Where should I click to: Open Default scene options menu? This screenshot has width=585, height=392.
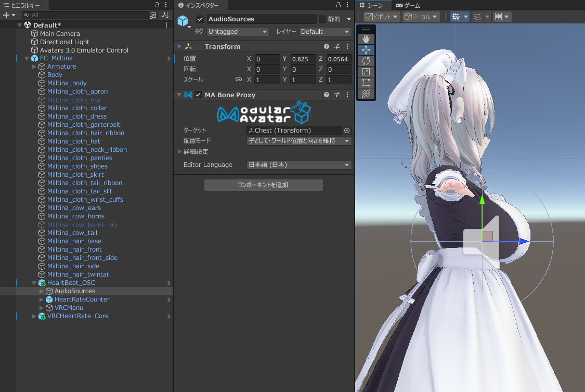tap(166, 25)
